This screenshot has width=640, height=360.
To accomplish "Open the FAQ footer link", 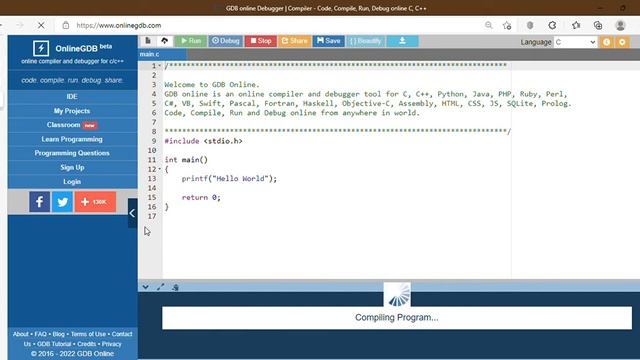I will 40,334.
